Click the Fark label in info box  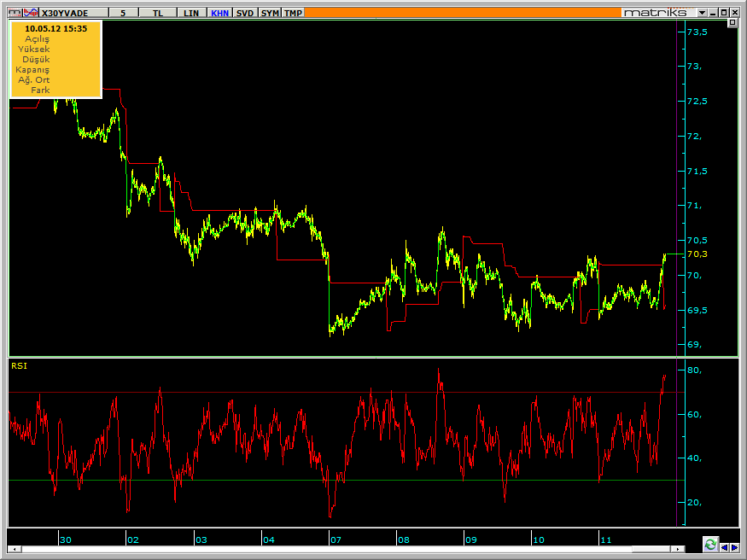click(x=40, y=90)
